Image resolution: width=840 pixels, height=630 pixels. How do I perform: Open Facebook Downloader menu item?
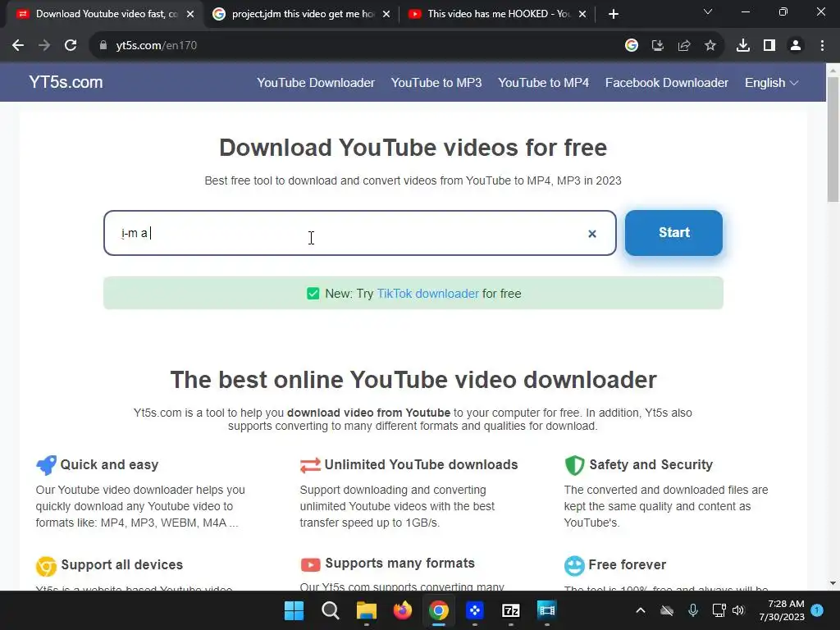666,83
